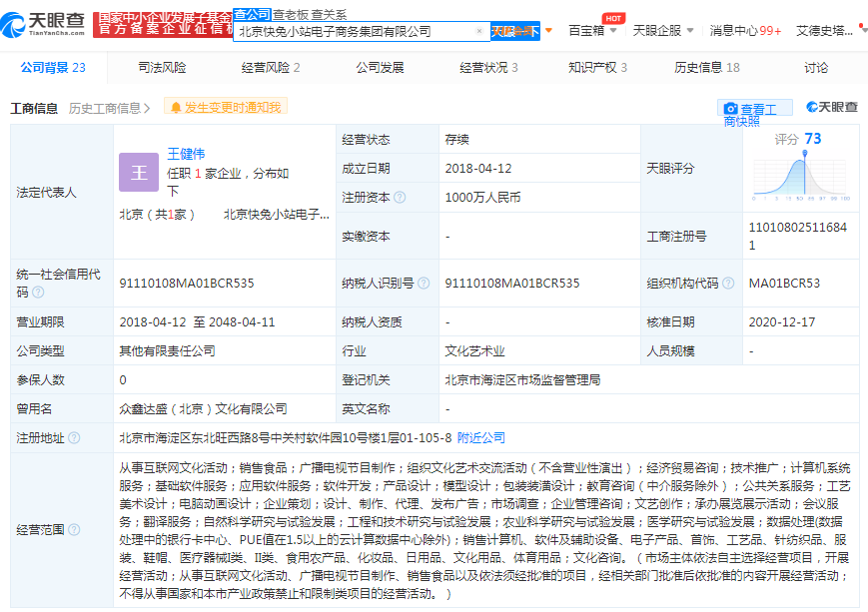The height and width of the screenshot is (612, 868).
Task: Click the taxpayer ID value under 纳税人识别号
Action: [x=512, y=283]
